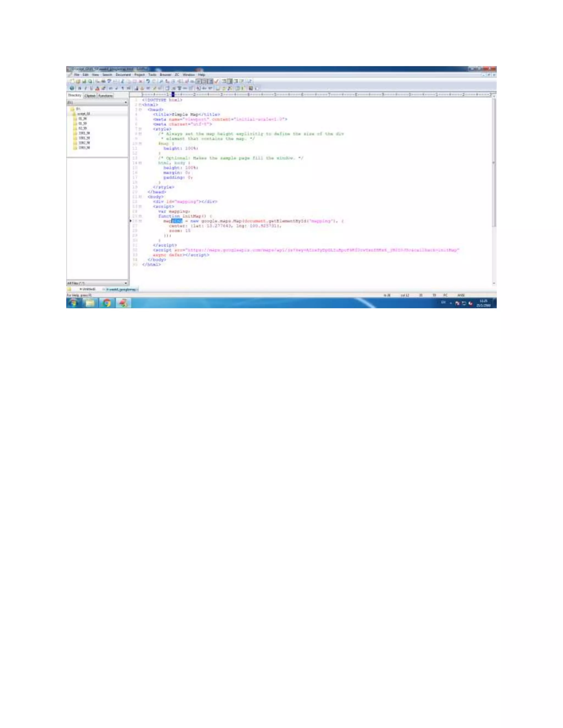Click the Print toolbar icon
This screenshot has width=563, height=728.
click(x=103, y=81)
